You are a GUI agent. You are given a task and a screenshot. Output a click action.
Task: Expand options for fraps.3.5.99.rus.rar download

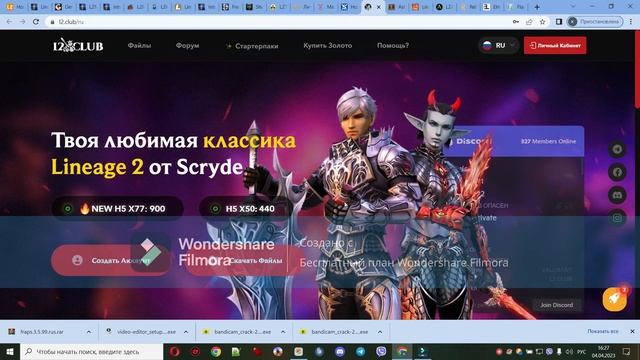click(89, 332)
